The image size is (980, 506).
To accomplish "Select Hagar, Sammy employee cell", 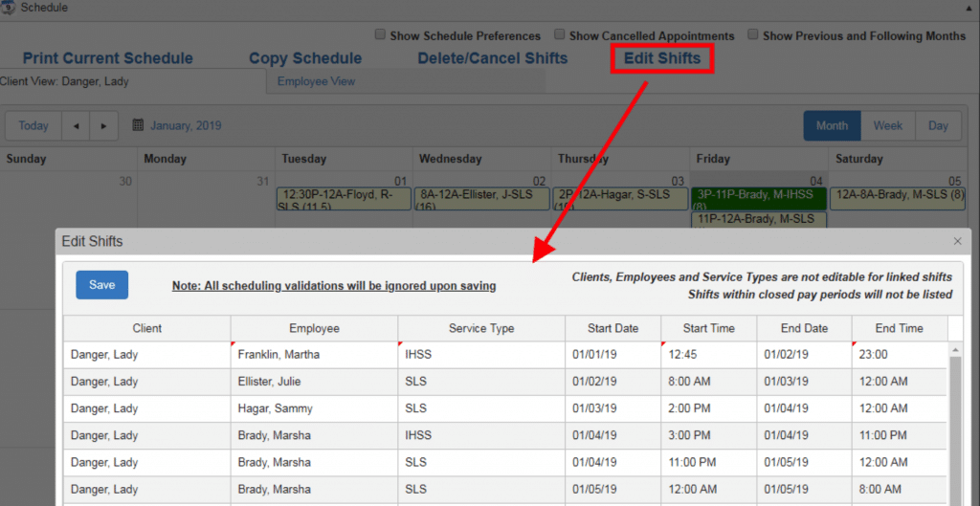I will pyautogui.click(x=314, y=408).
